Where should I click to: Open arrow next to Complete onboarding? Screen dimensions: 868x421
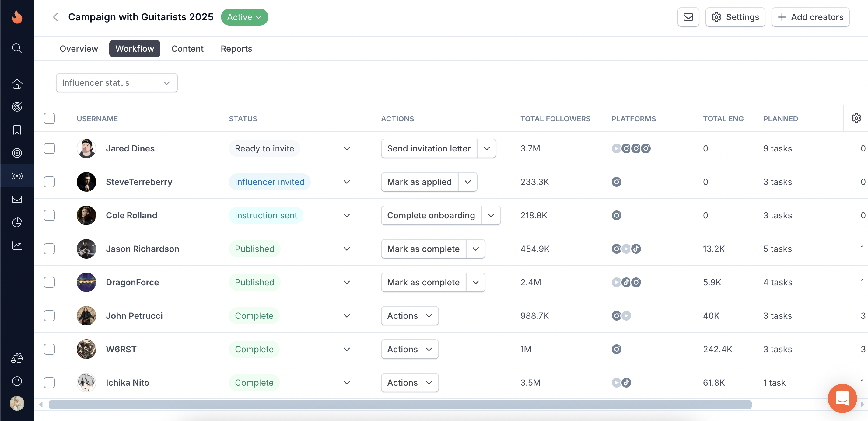pos(491,215)
